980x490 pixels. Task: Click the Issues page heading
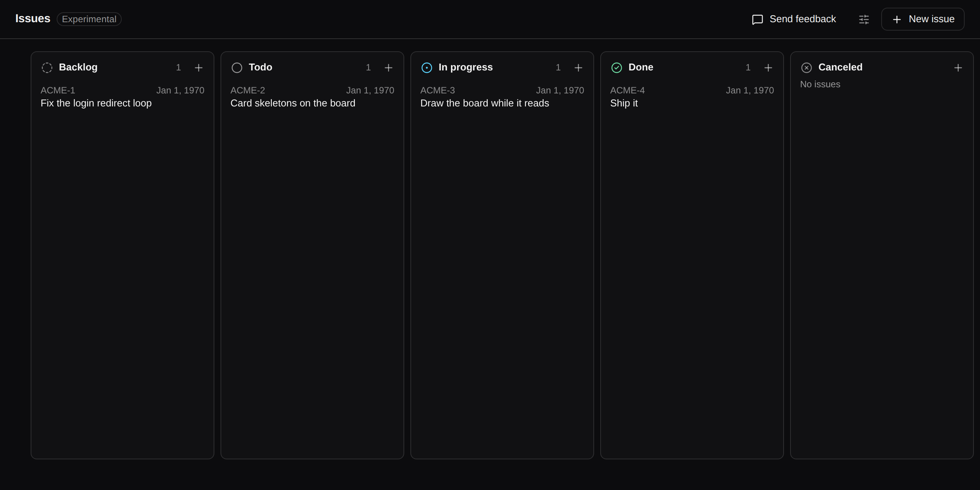point(33,18)
